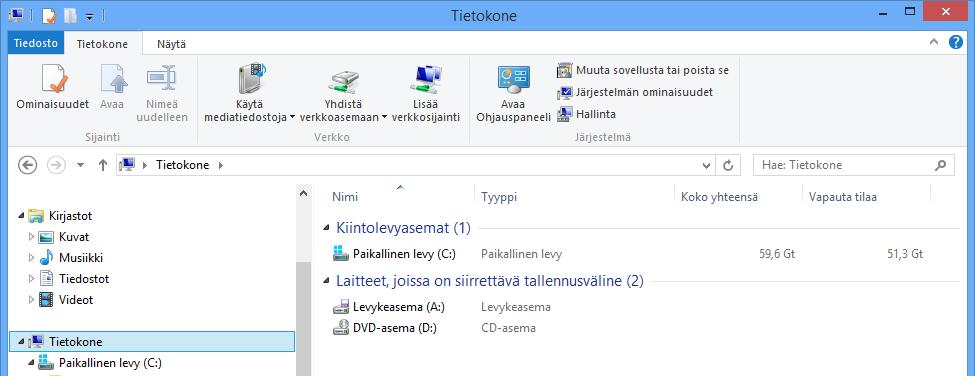Sort by the Nimi column header
Screen dimensions: 975x376
click(x=345, y=197)
